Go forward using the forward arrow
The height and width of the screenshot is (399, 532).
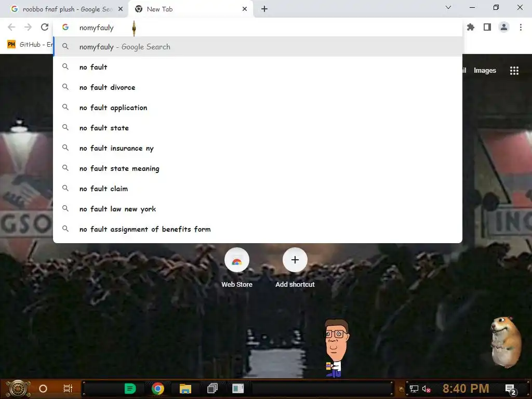[28, 27]
